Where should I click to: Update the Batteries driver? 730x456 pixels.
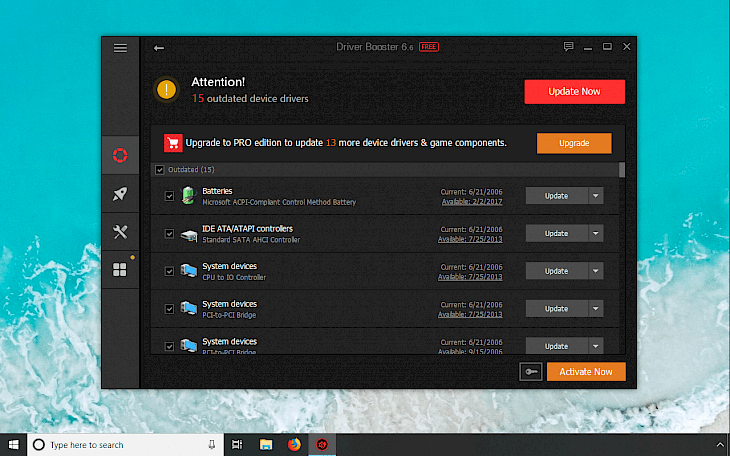tap(557, 196)
